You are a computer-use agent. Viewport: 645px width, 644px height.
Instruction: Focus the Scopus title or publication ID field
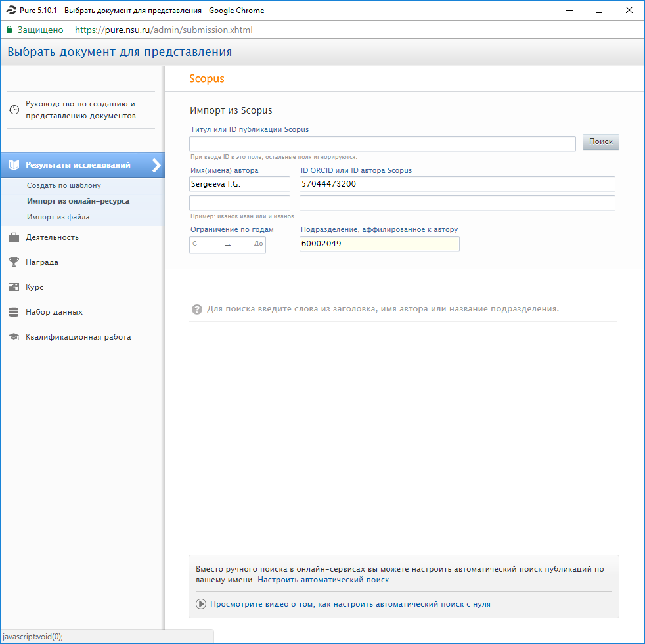click(382, 144)
